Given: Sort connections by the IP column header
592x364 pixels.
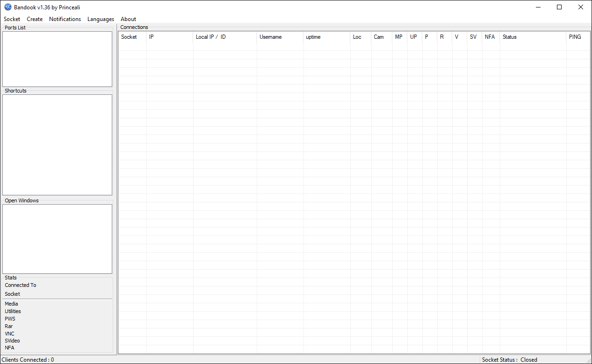Looking at the screenshot, I should tap(169, 37).
